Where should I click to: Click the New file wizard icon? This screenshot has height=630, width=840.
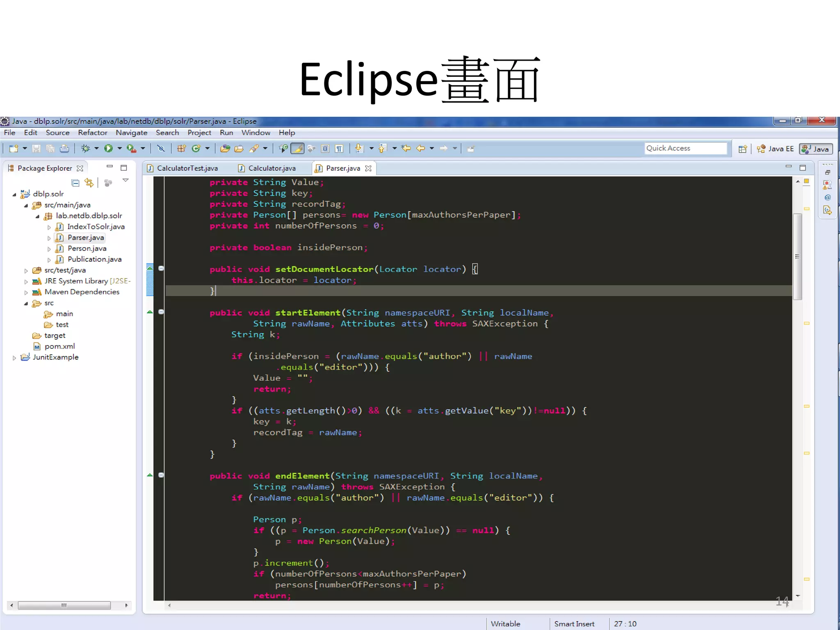[14, 148]
